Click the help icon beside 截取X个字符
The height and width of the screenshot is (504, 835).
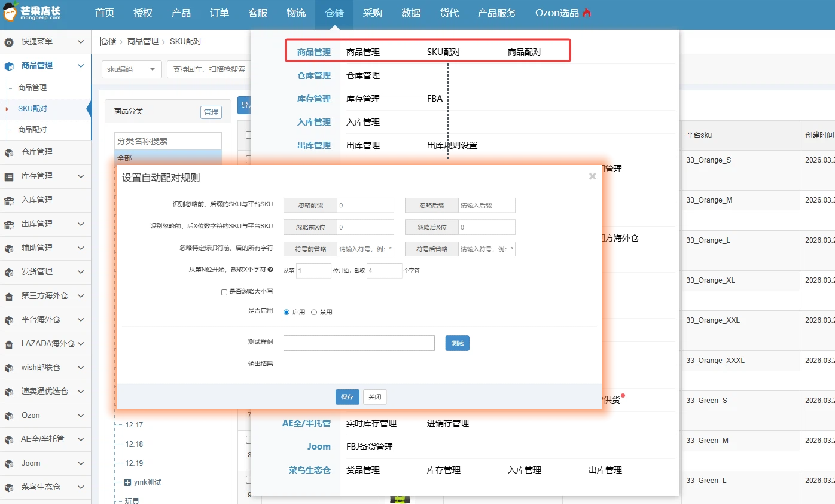[270, 270]
